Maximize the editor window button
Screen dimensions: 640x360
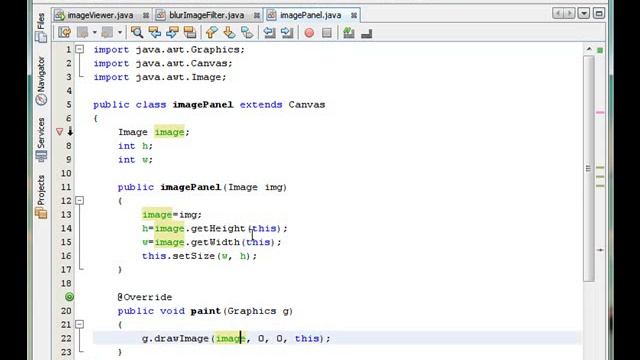[599, 13]
